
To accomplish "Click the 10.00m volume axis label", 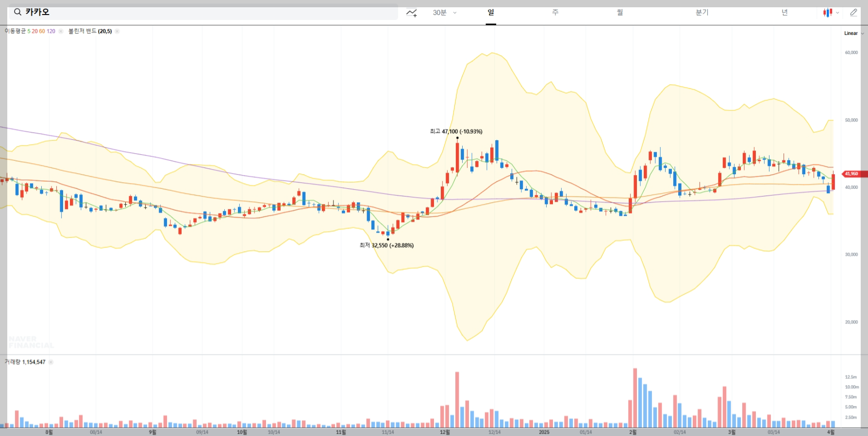I will click(x=851, y=387).
